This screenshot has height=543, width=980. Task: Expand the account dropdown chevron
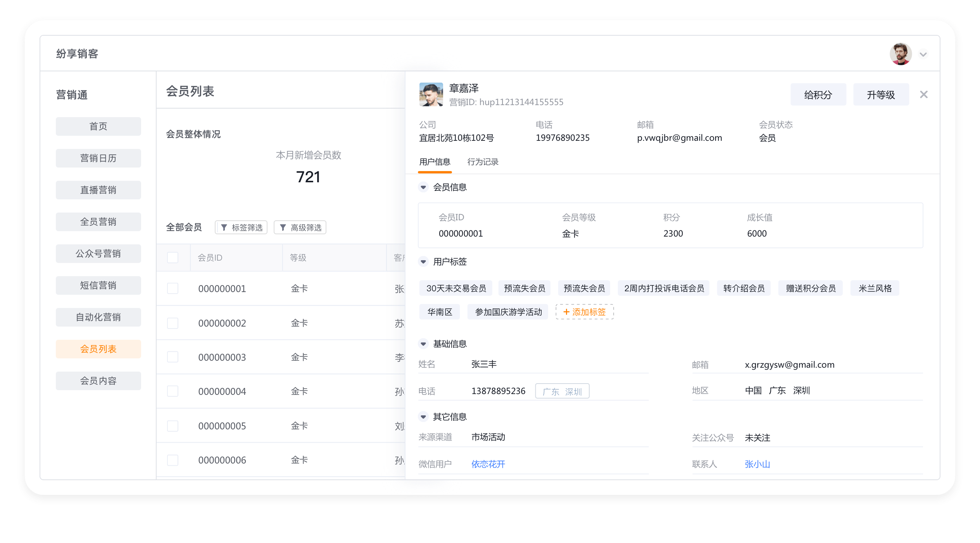[923, 55]
